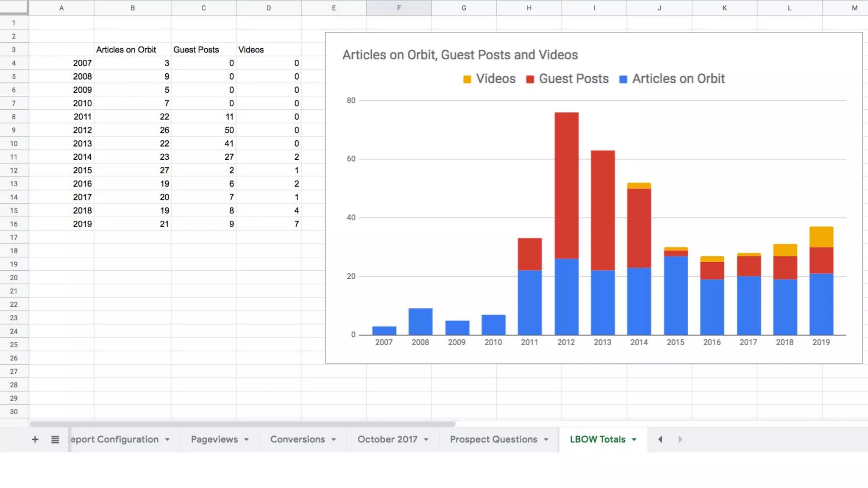Click the select-all corner box

[14, 7]
